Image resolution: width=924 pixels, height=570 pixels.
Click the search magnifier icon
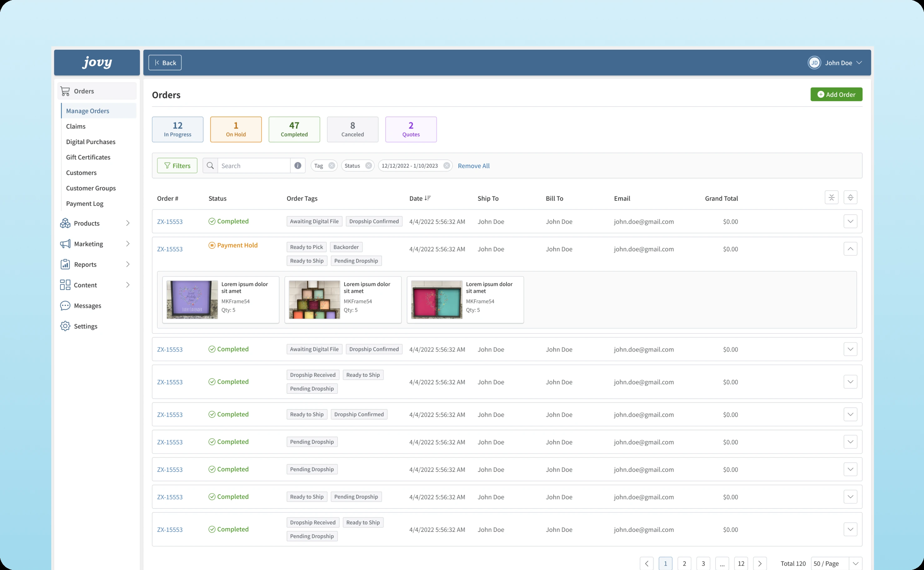point(210,166)
